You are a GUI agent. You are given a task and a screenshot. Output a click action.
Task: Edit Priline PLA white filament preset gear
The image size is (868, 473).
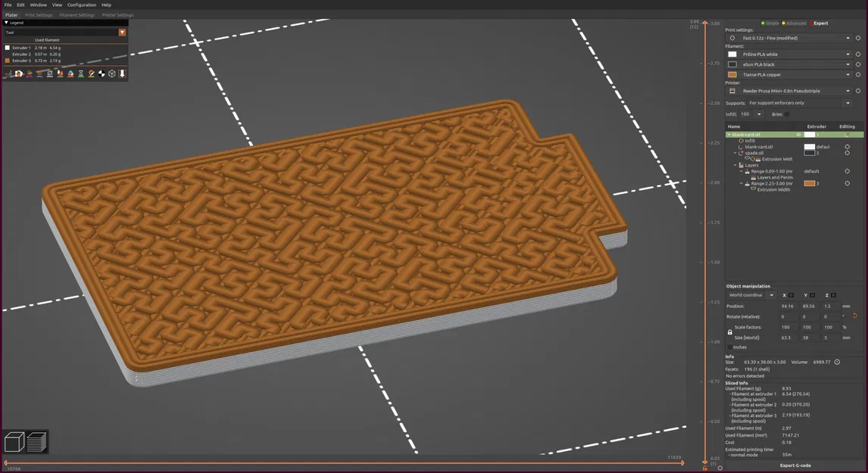click(x=858, y=54)
